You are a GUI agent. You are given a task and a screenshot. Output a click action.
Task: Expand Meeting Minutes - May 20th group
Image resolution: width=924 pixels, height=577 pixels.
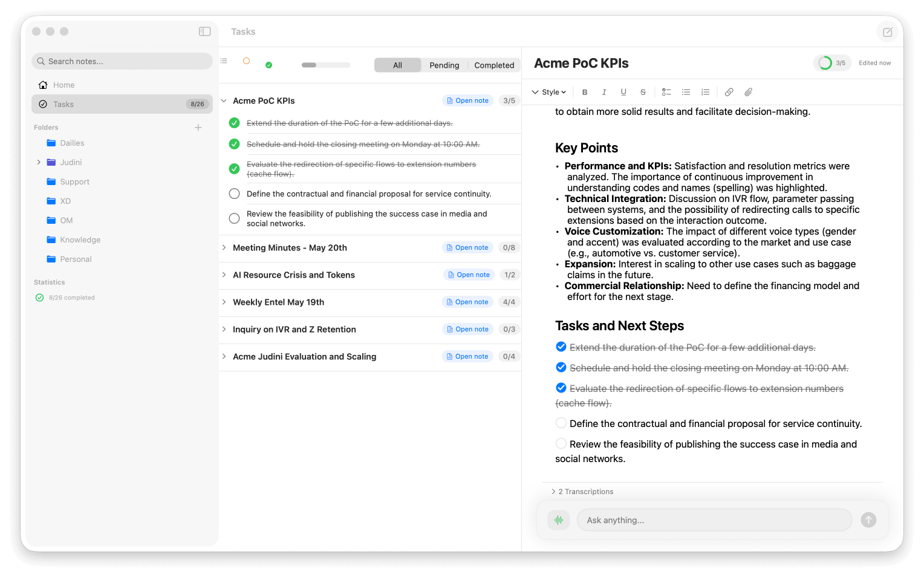pyautogui.click(x=224, y=247)
